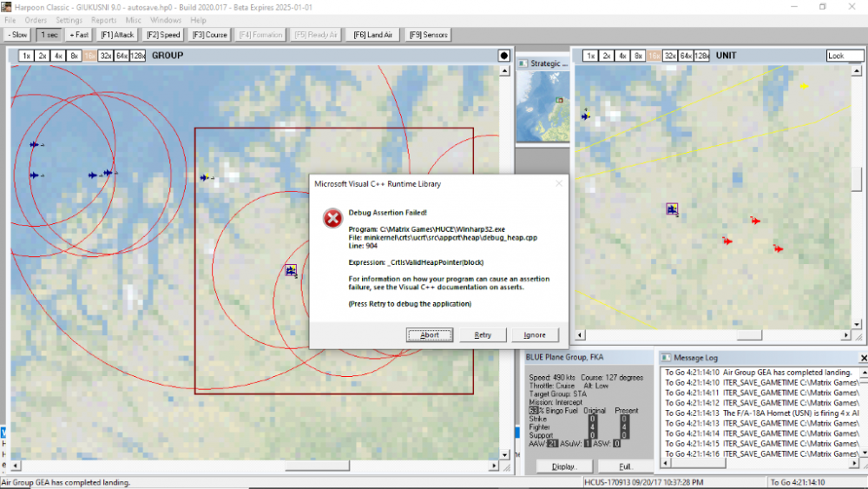
Task: Open the Misc menu
Action: 134,20
